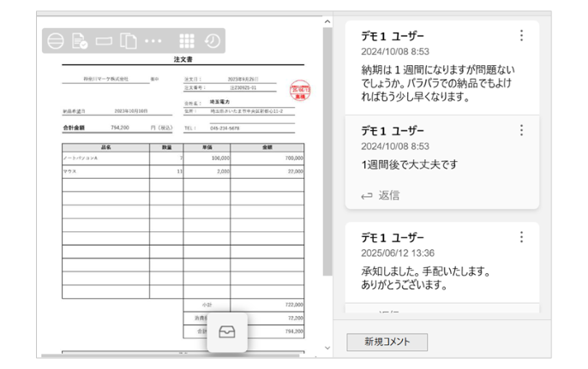The height and width of the screenshot is (369, 588).
Task: Open the history clock icon
Action: 212,41
